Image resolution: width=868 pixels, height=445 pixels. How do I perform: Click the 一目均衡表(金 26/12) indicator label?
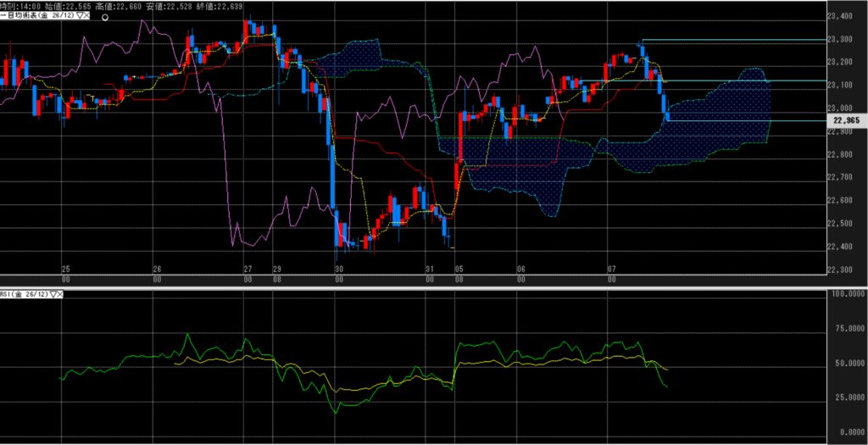[37, 16]
